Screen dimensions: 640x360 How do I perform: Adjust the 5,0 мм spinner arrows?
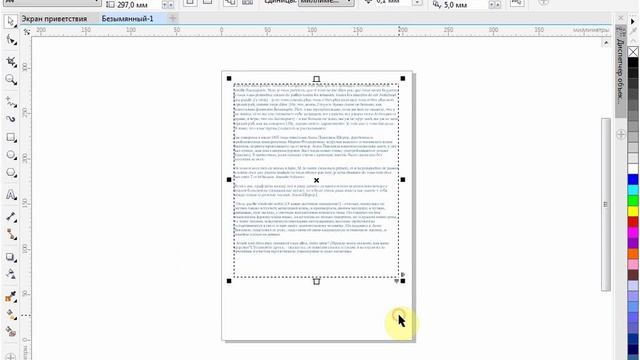495,5
